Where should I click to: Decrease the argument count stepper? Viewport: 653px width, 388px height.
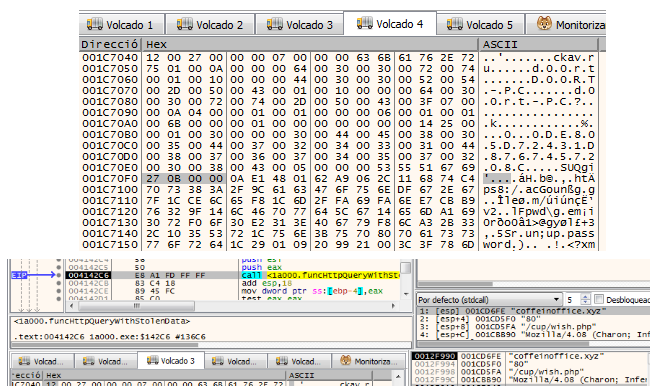[x=586, y=302]
